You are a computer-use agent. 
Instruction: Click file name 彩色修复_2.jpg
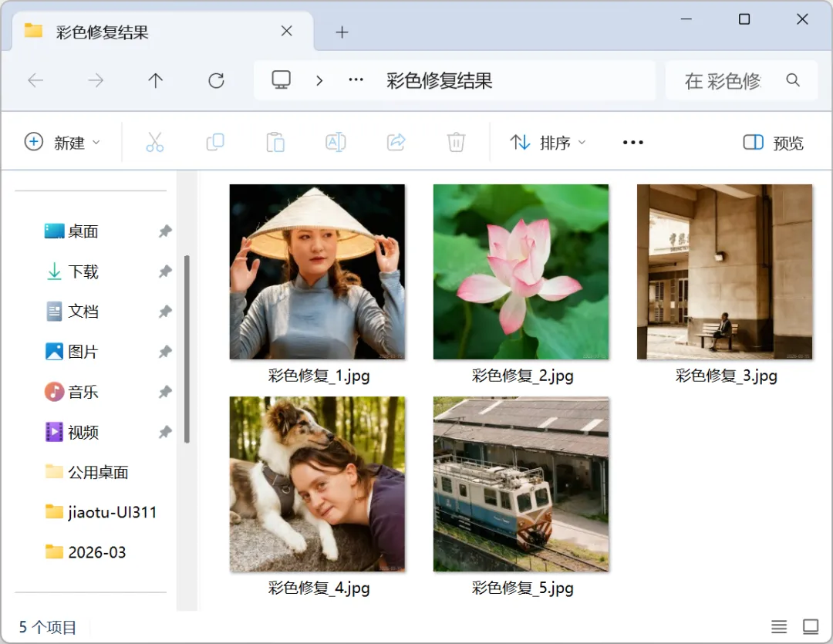[x=523, y=376]
